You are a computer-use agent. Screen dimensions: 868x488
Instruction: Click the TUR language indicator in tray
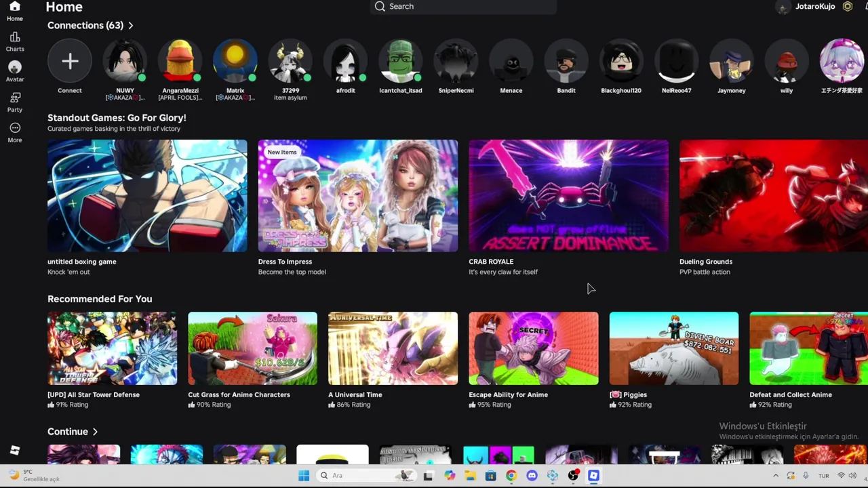[823, 476]
